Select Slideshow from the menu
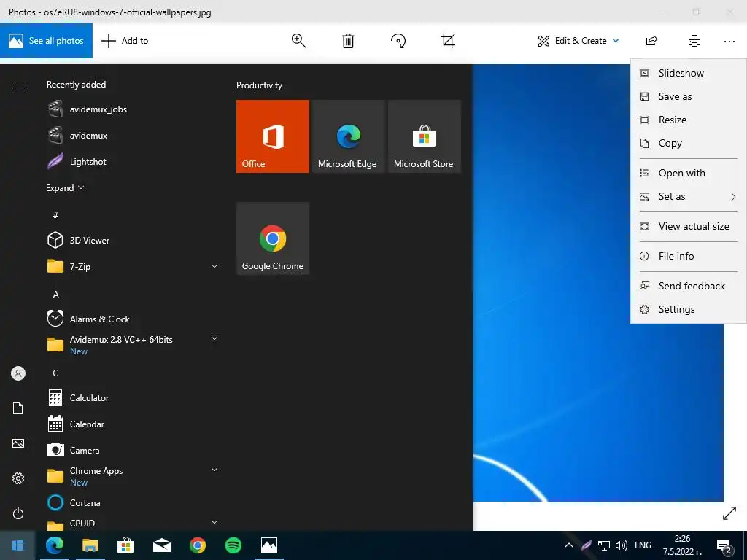747x560 pixels. tap(689, 74)
